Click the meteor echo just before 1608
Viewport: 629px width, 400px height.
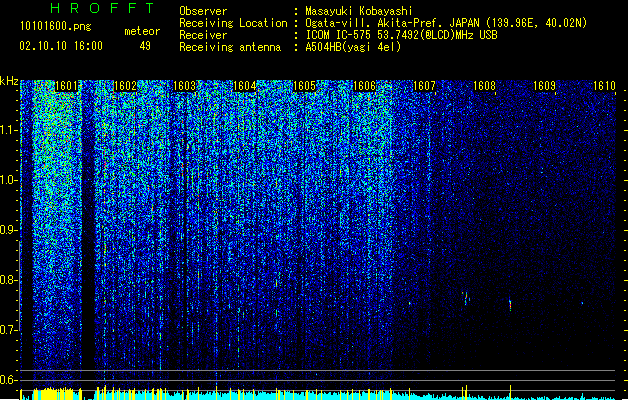click(466, 299)
